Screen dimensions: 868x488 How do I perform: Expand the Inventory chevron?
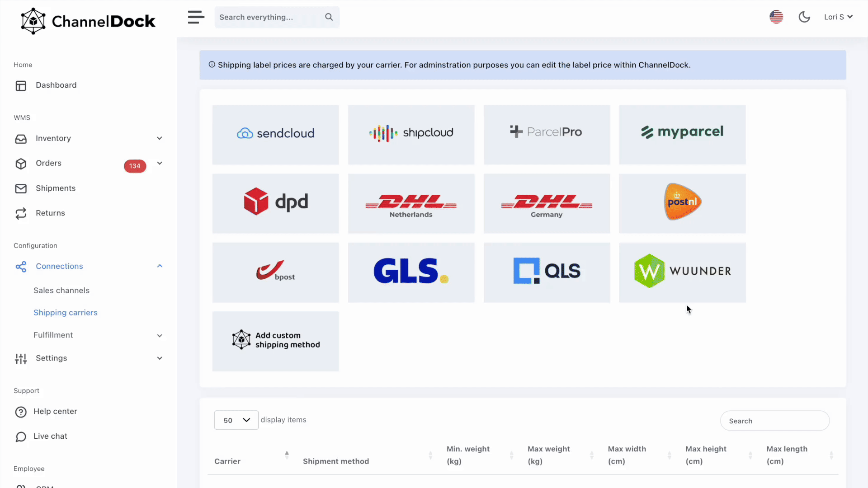click(160, 138)
